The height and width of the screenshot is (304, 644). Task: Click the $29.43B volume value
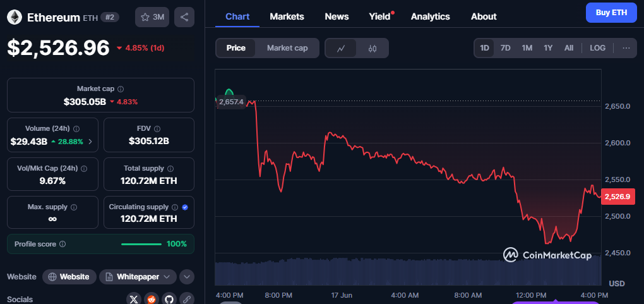coord(29,142)
